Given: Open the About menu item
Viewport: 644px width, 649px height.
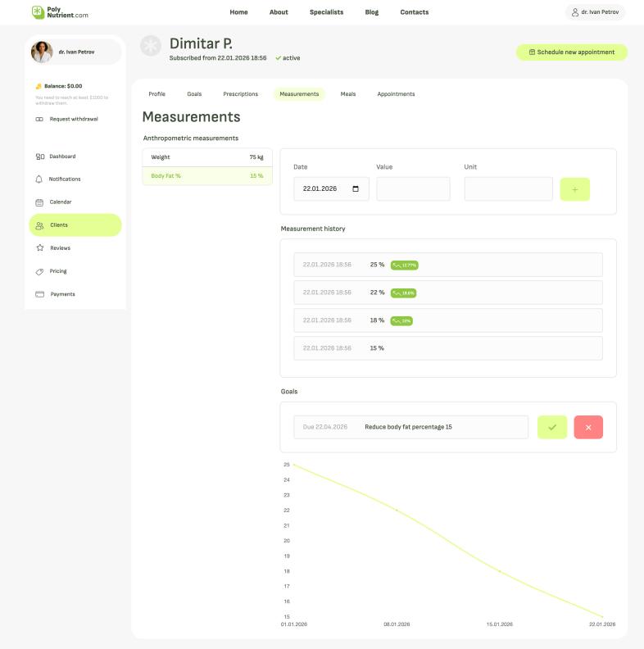Looking at the screenshot, I should (x=279, y=12).
